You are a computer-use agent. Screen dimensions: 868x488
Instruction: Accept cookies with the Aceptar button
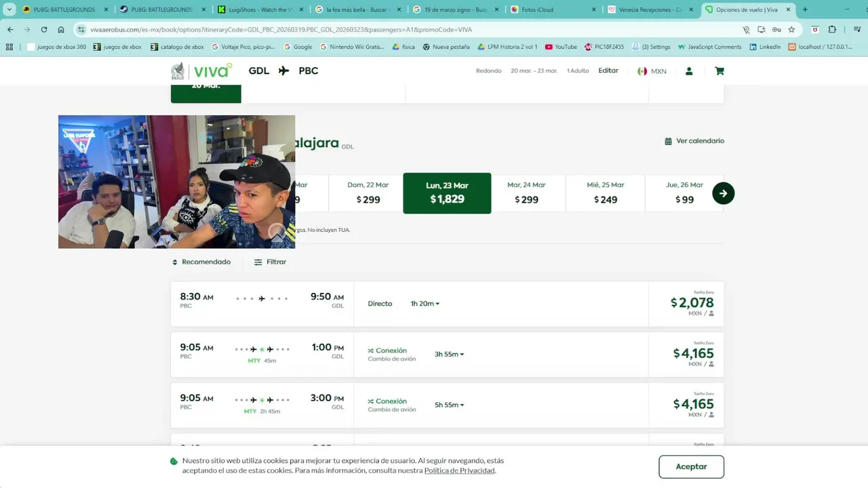pyautogui.click(x=691, y=467)
